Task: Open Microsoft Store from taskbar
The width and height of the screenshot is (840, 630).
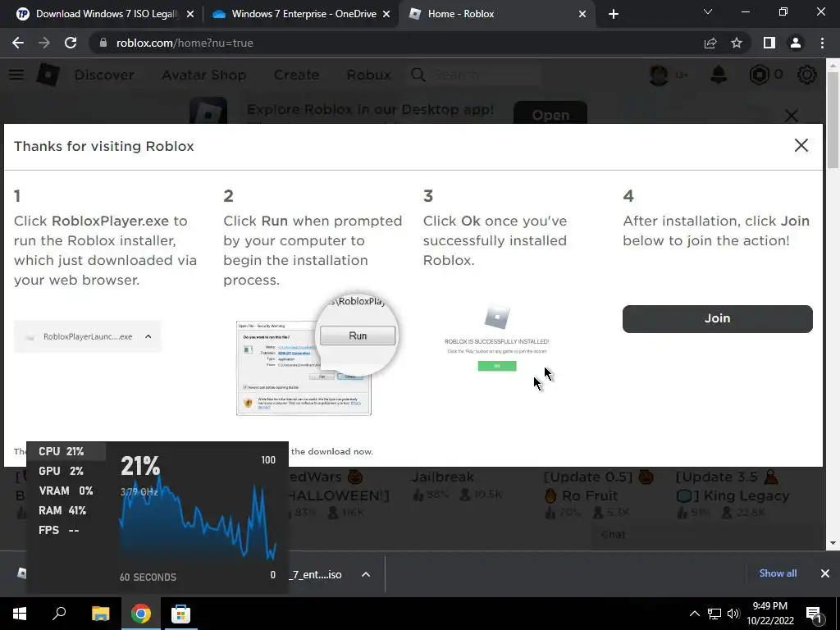Action: click(x=180, y=614)
